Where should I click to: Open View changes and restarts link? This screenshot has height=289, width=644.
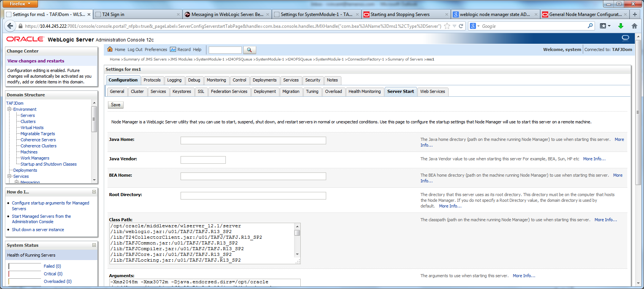click(x=36, y=61)
